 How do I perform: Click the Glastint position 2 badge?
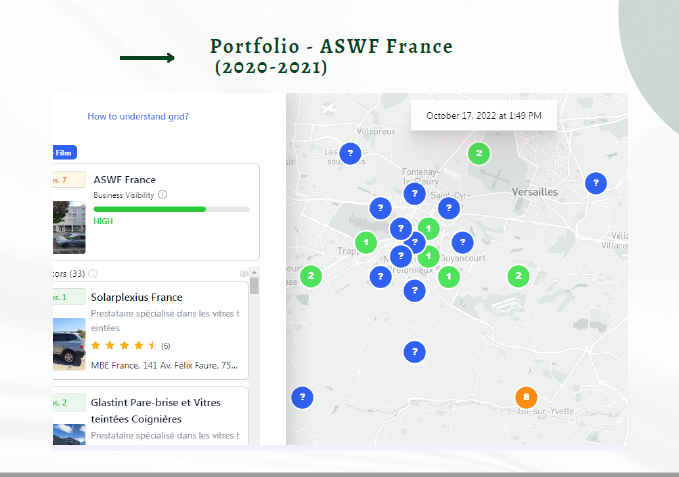click(x=69, y=403)
